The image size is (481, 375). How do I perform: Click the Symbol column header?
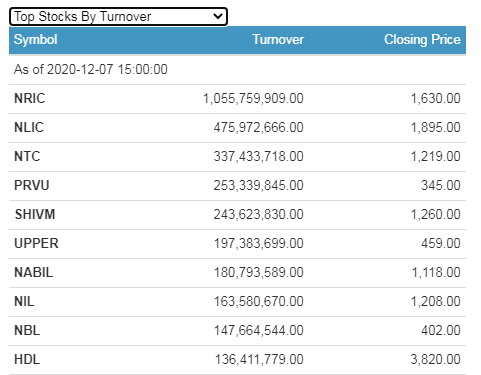pyautogui.click(x=35, y=40)
